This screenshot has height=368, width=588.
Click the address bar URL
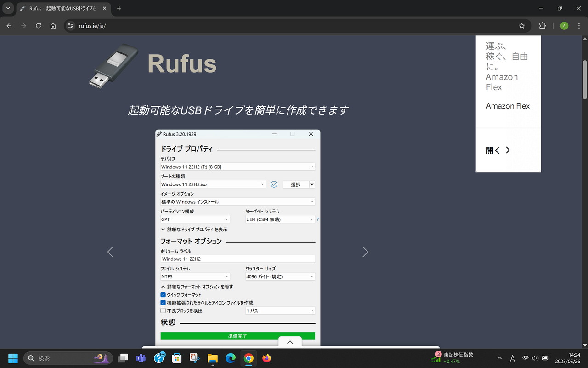click(x=92, y=26)
